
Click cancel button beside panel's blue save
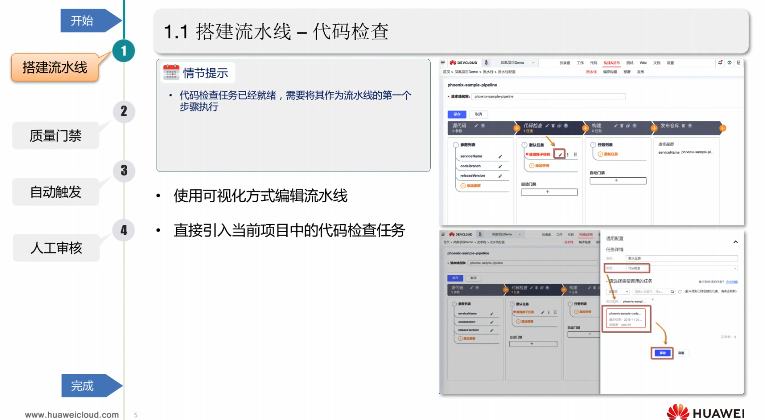tap(682, 353)
